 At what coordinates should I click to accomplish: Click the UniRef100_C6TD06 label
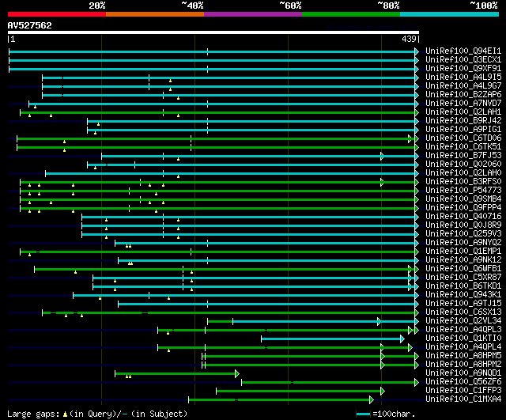coord(463,138)
